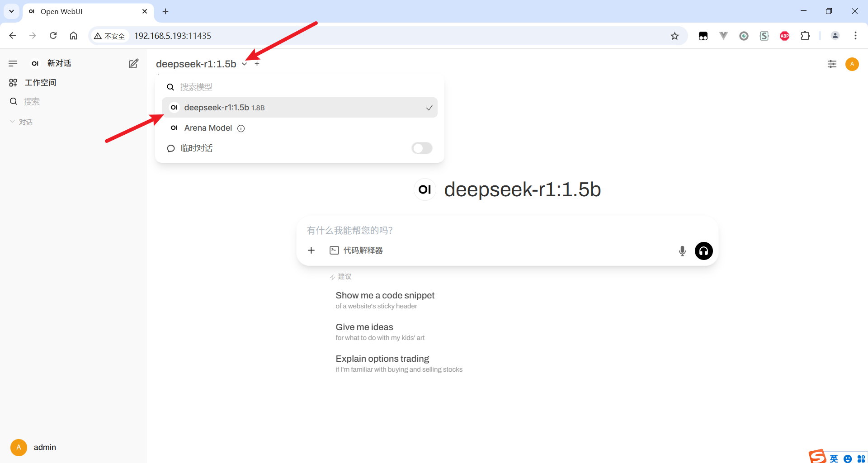Click the address bar showing 192.168.5.193:11435
This screenshot has height=463, width=868.
pyautogui.click(x=172, y=36)
